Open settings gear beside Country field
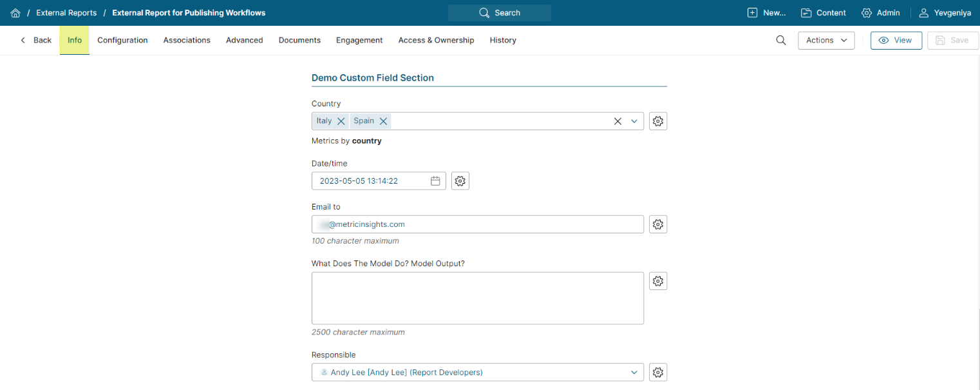This screenshot has width=980, height=390. tap(657, 121)
